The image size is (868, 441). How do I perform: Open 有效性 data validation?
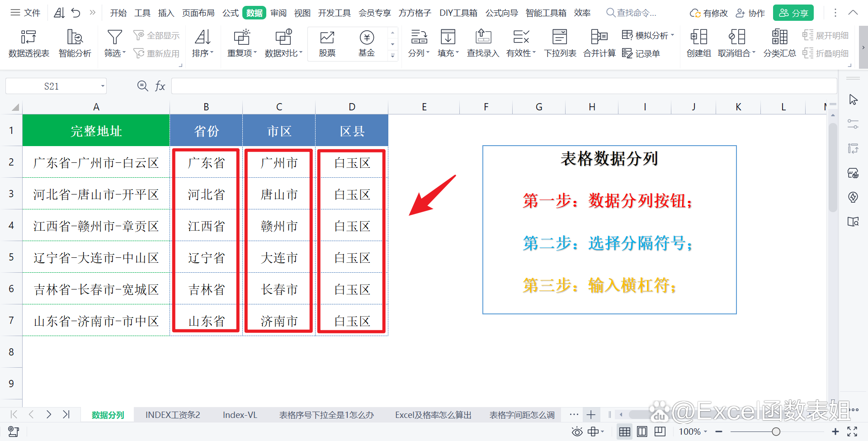[521, 43]
